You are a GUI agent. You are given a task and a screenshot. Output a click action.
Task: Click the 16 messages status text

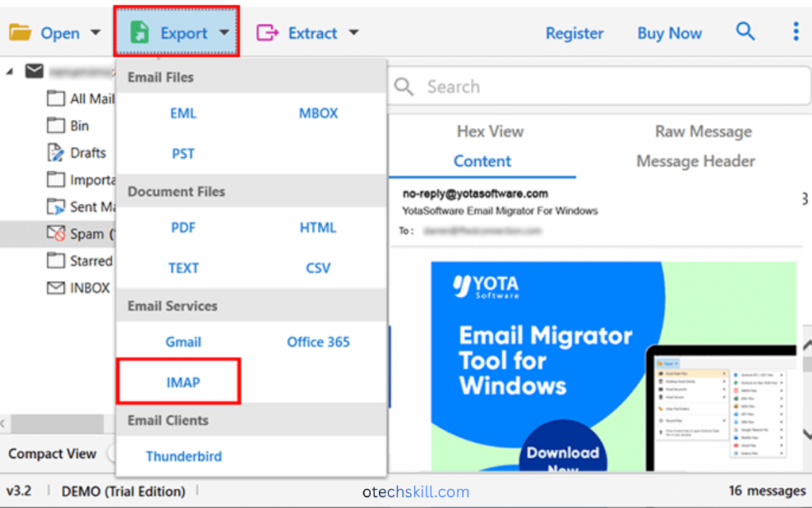click(767, 491)
